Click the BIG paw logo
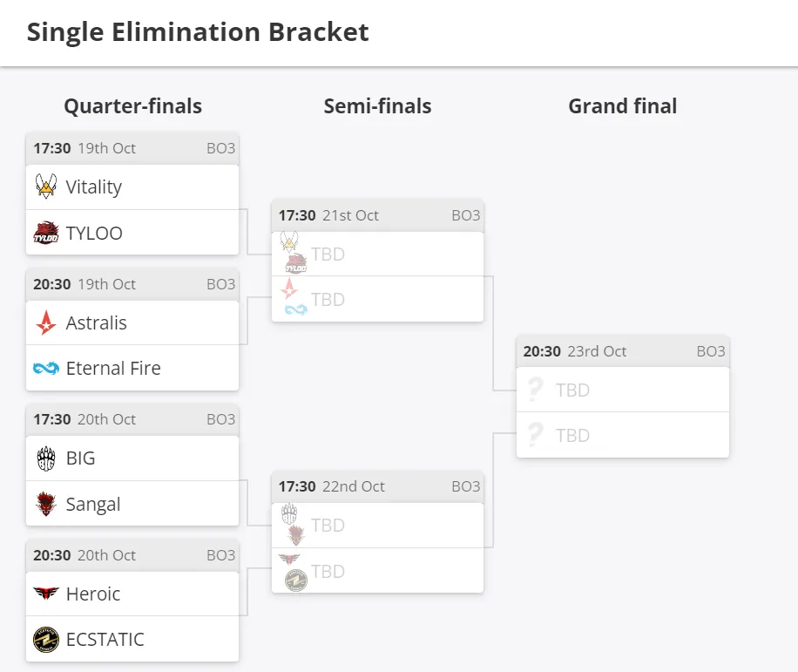The height and width of the screenshot is (672, 798). point(46,458)
